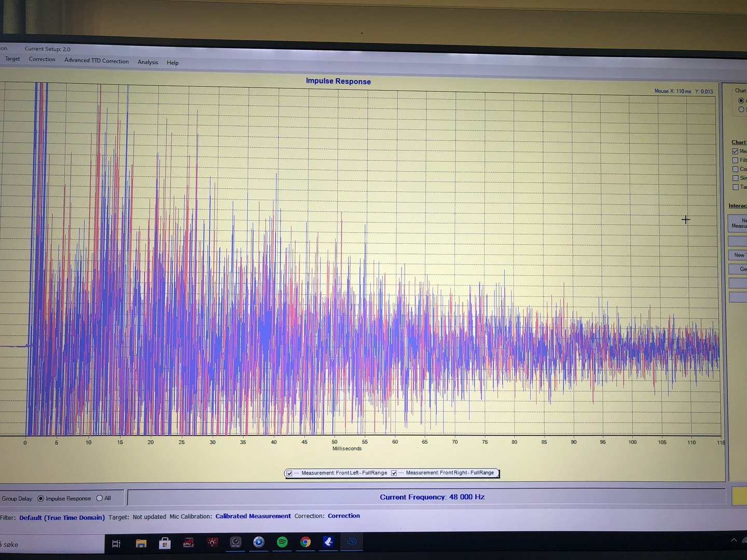Click the 'Ge' button
The width and height of the screenshot is (747, 560).
(738, 269)
